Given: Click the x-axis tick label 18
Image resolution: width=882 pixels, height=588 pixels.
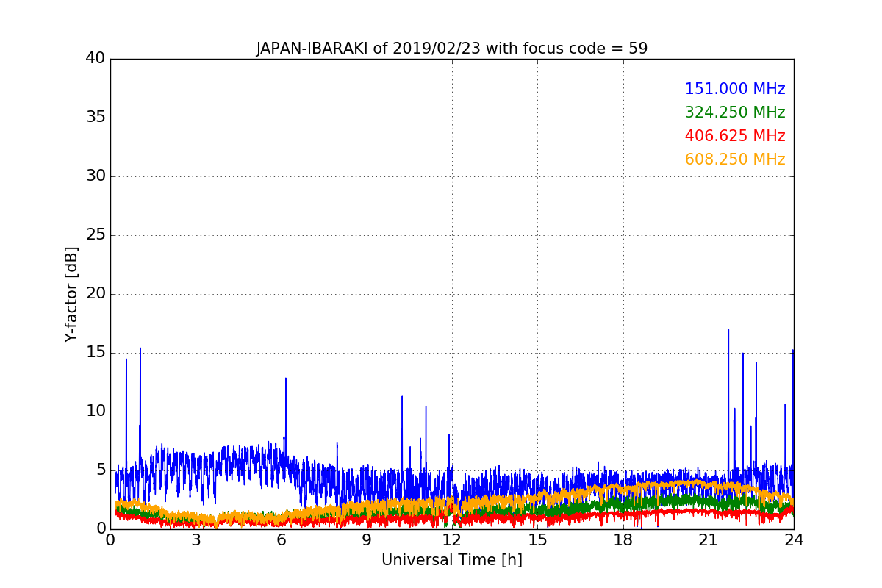Looking at the screenshot, I should click(623, 540).
